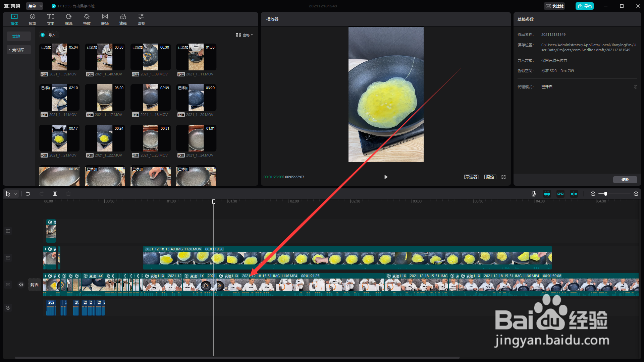Open the 贴纸 stickers panel
Image resolution: width=644 pixels, height=362 pixels.
(x=68, y=19)
